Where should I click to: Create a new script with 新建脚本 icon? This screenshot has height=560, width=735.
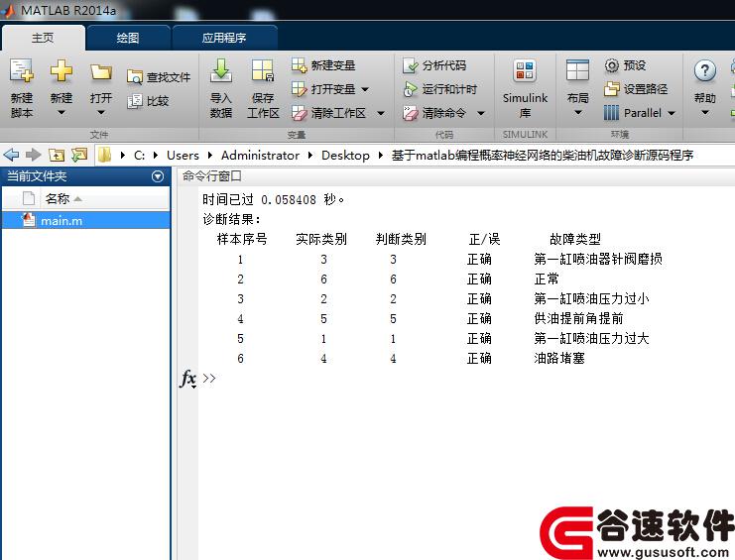22,71
